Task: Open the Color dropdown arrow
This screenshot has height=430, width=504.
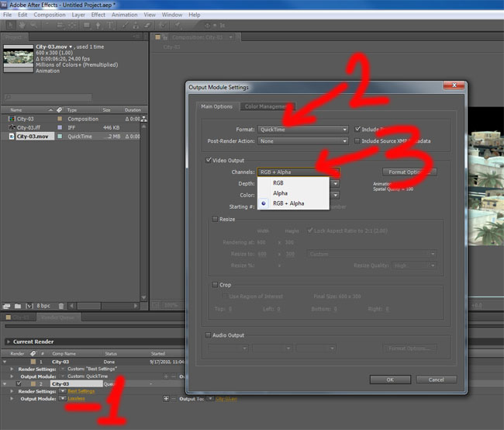Action: click(x=335, y=195)
